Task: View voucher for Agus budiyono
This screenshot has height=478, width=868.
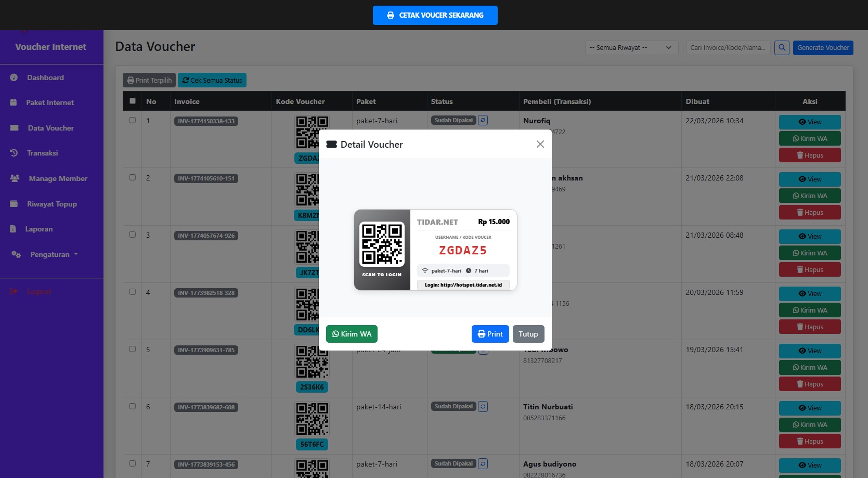Action: click(x=810, y=466)
